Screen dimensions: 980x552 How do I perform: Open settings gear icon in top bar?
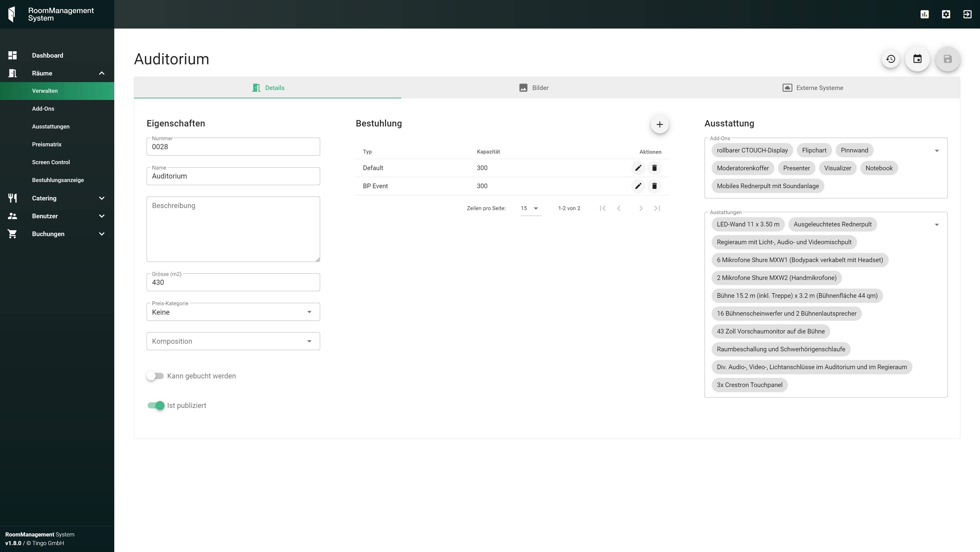[946, 15]
